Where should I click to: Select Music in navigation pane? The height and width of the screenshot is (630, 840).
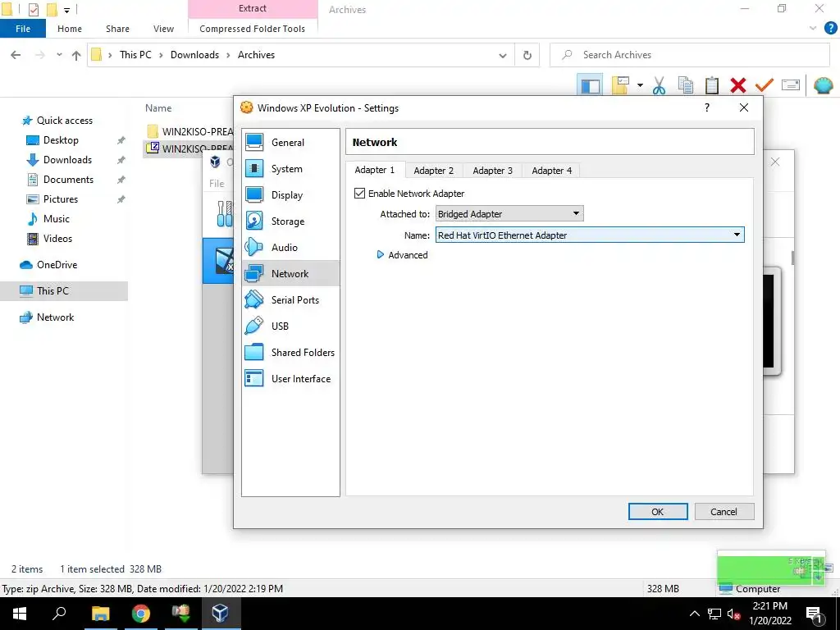point(57,218)
